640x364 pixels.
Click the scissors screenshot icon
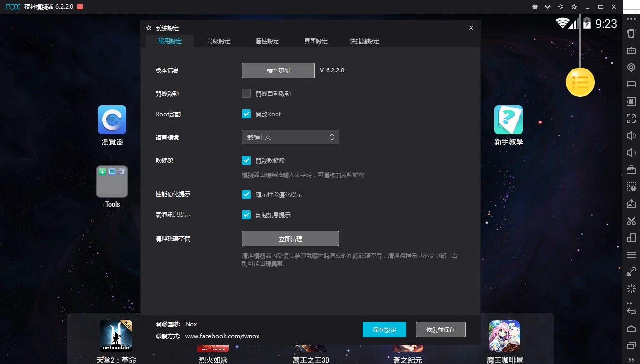point(631,221)
